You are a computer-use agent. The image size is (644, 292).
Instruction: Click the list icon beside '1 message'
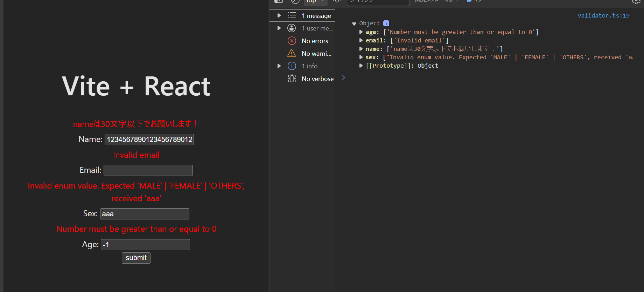292,15
